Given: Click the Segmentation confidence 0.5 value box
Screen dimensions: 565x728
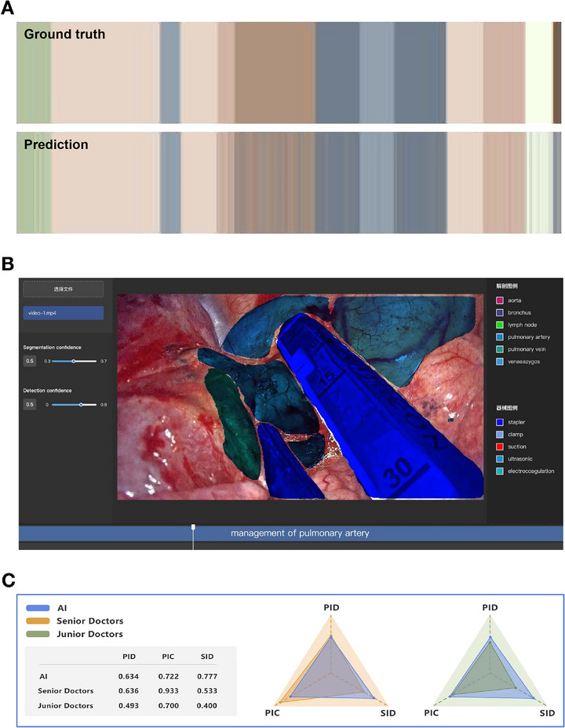Looking at the screenshot, I should pos(30,361).
